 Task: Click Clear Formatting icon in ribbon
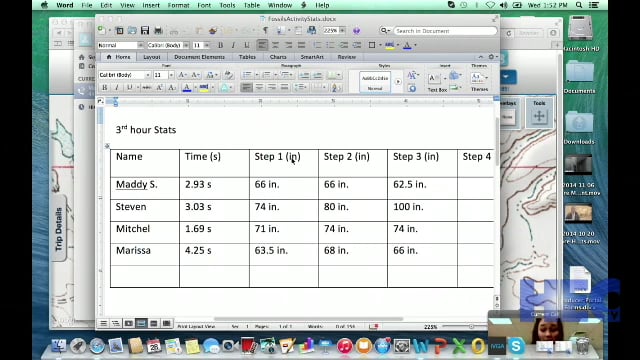click(x=228, y=75)
